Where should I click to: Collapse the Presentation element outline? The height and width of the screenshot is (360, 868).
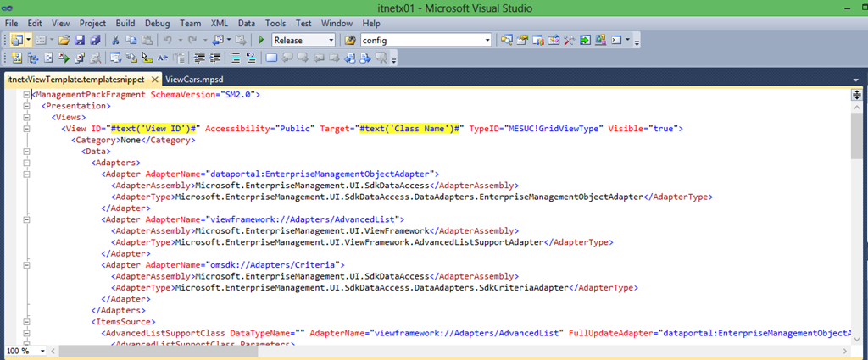pos(26,106)
